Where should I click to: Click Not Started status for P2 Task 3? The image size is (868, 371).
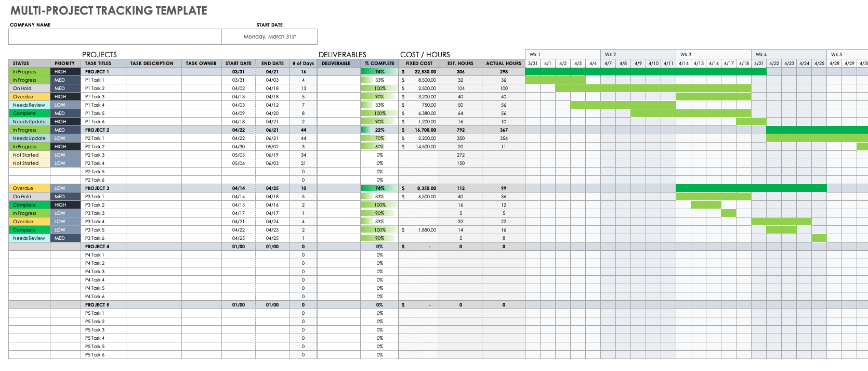click(29, 155)
